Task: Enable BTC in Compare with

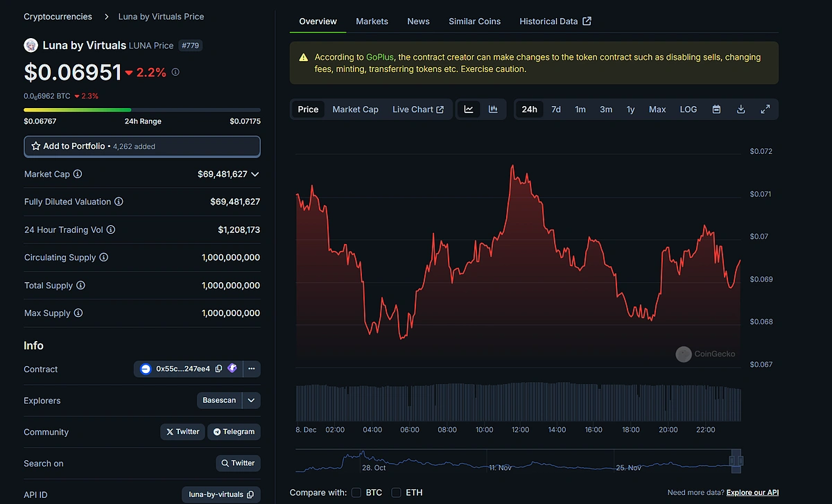Action: tap(356, 492)
